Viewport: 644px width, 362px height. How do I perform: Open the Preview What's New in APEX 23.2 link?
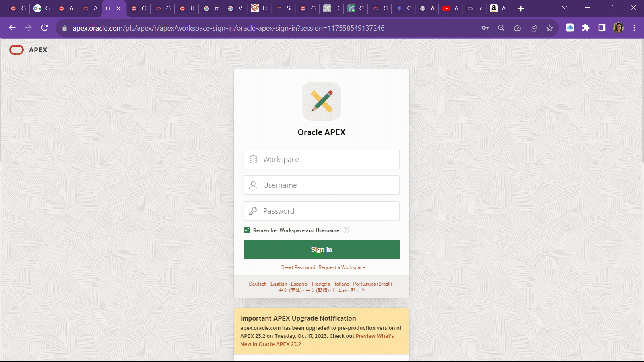pyautogui.click(x=317, y=340)
